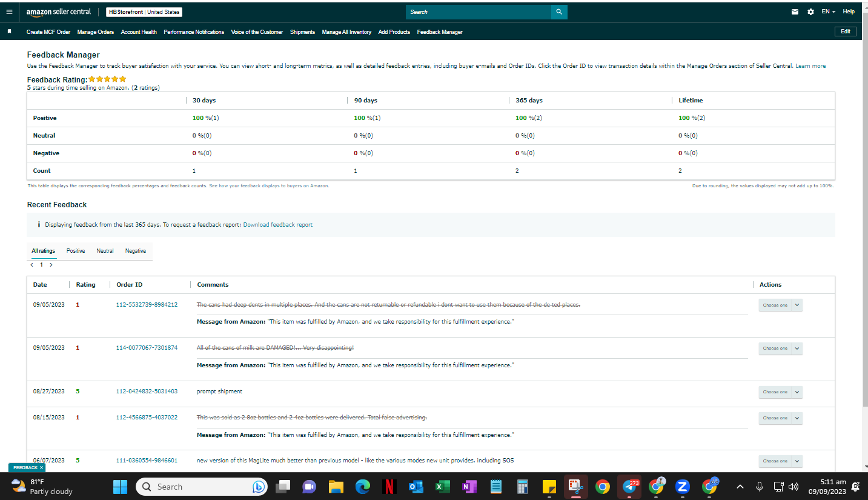Click the Seller Central search field

(x=479, y=12)
